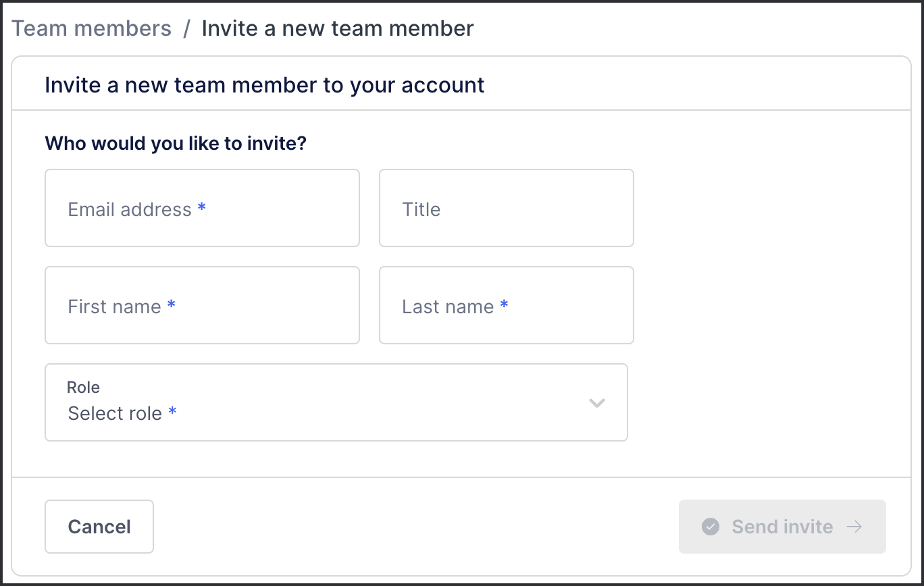
Task: Click the right arrow icon in Send invite
Action: coord(854,527)
